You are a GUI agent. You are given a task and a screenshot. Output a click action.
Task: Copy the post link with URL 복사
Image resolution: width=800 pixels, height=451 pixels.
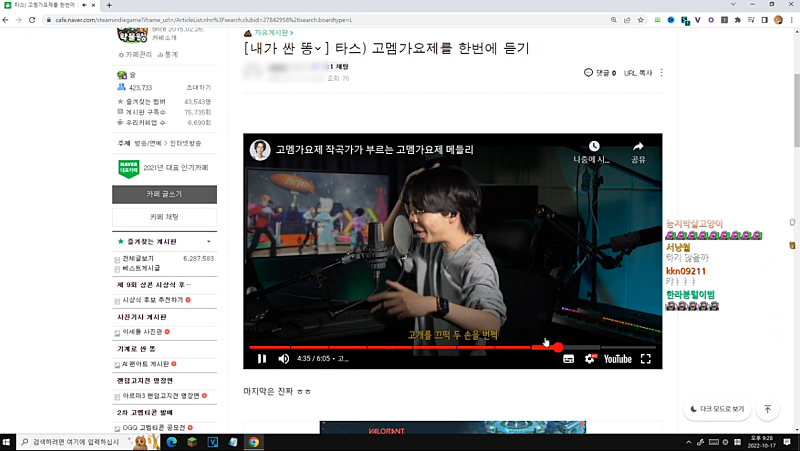[x=638, y=73]
